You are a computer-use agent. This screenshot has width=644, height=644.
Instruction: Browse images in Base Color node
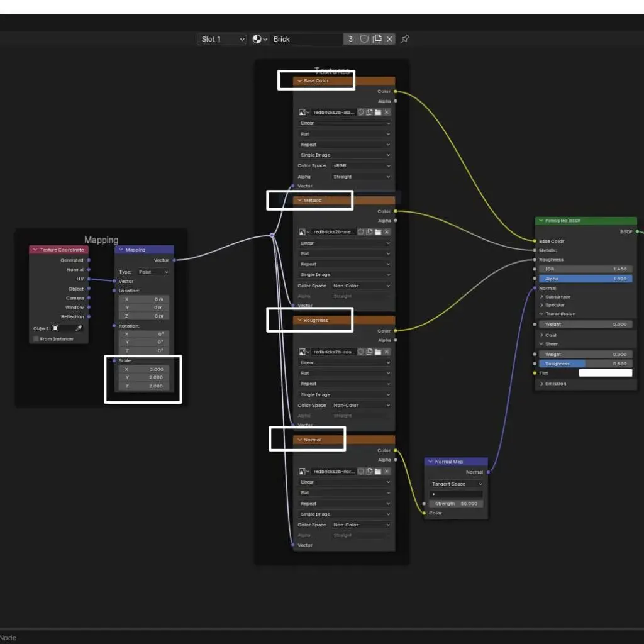[304, 112]
